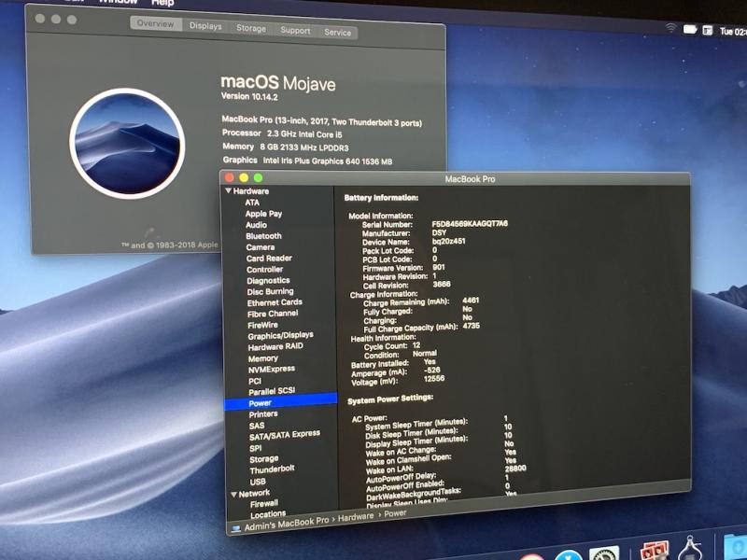Viewport: 747px width, 560px height.
Task: Open the clock showing Tue in menu bar
Action: coord(733,32)
